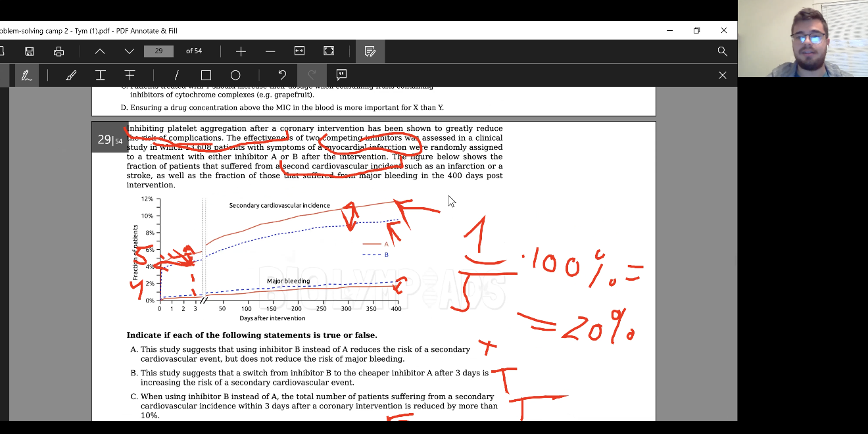Screen dimensions: 868x434
Task: Click the page number field showing 29
Action: [158, 51]
